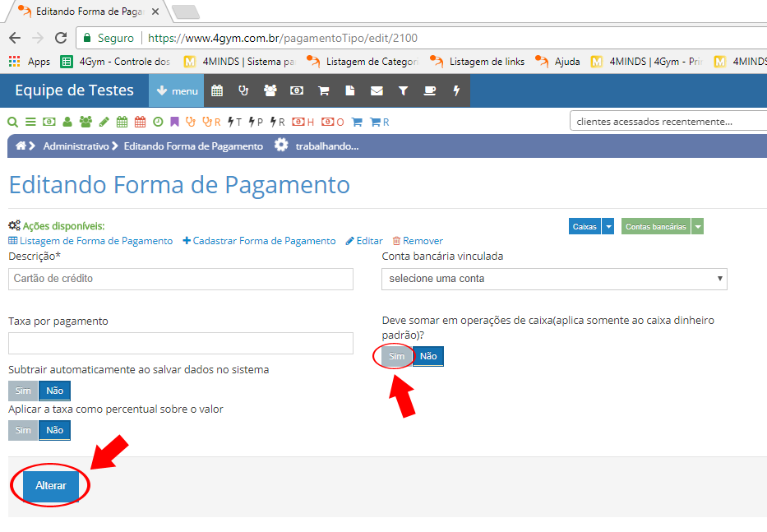Click the home icon in breadcrumb
767x532 pixels.
(21, 146)
